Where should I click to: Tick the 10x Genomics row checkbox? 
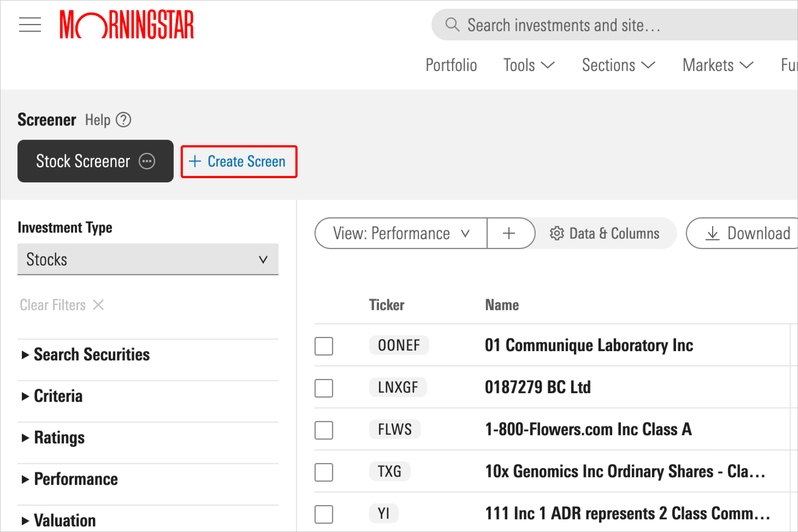pyautogui.click(x=324, y=472)
